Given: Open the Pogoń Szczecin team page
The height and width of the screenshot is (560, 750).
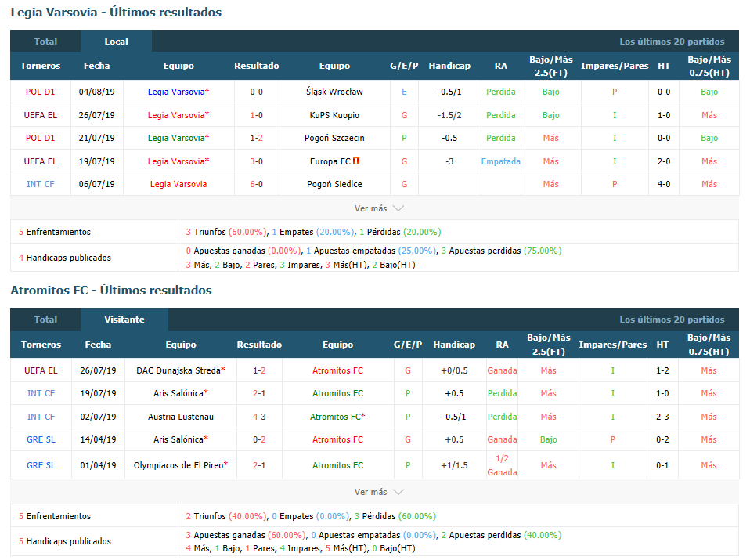Looking at the screenshot, I should coord(334,138).
